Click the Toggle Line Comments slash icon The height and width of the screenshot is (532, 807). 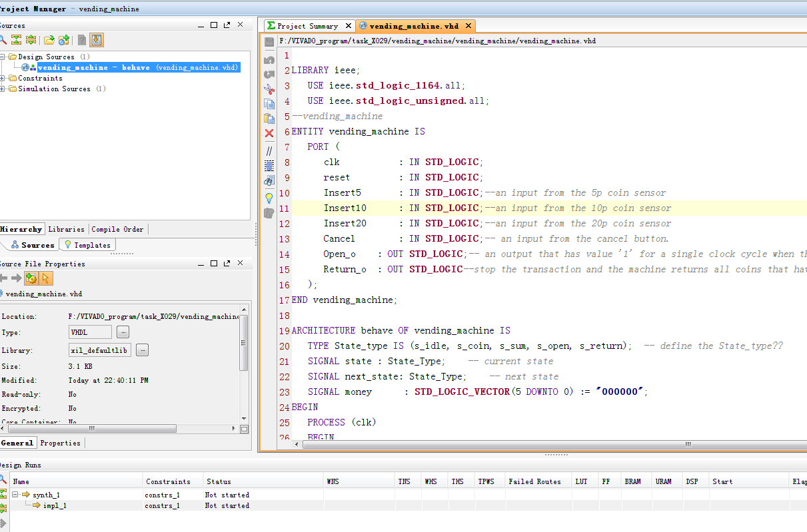click(x=269, y=150)
